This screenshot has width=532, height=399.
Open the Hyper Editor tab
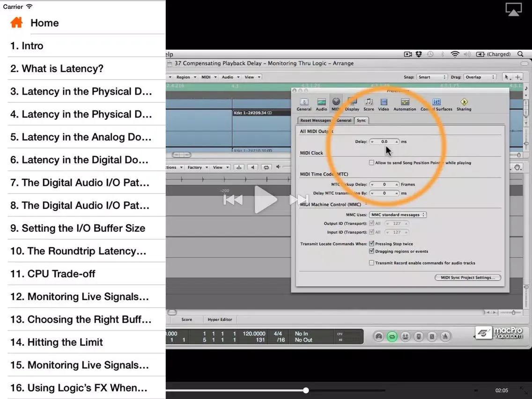point(220,319)
